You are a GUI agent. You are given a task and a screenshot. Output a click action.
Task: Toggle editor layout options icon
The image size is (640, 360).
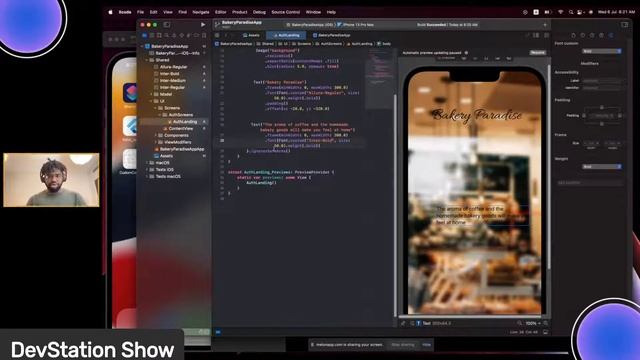click(x=536, y=36)
